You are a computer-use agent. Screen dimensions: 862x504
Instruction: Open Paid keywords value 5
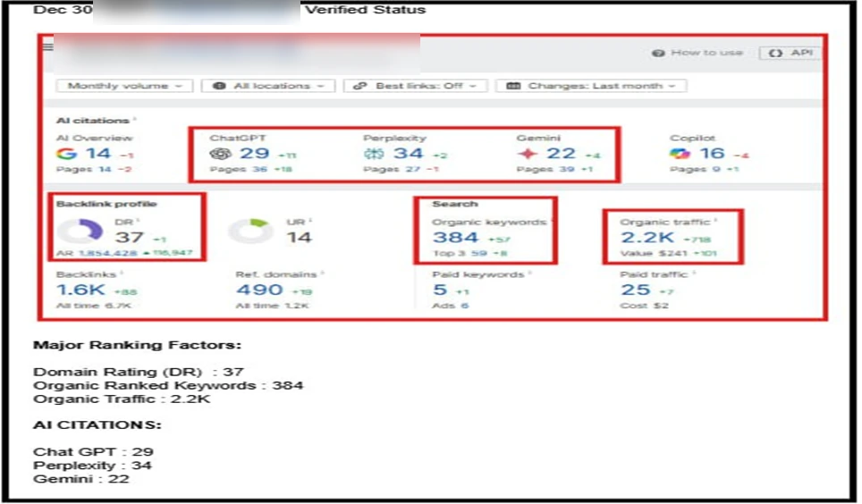tap(440, 290)
